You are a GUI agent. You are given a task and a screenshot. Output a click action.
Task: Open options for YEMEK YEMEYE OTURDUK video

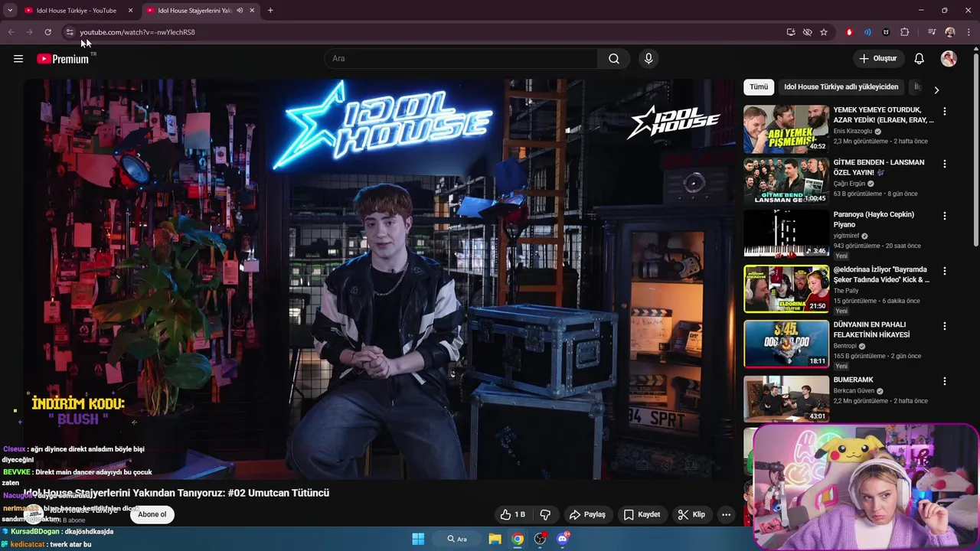coord(944,111)
